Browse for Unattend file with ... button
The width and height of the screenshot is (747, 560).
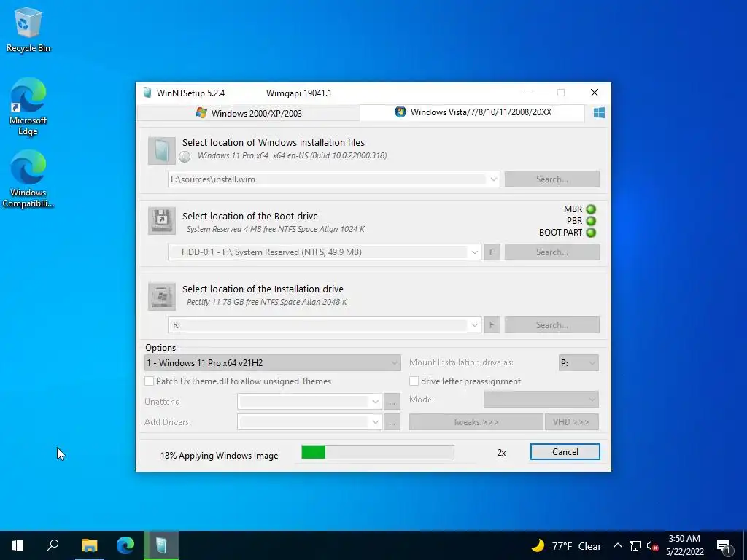coord(392,402)
